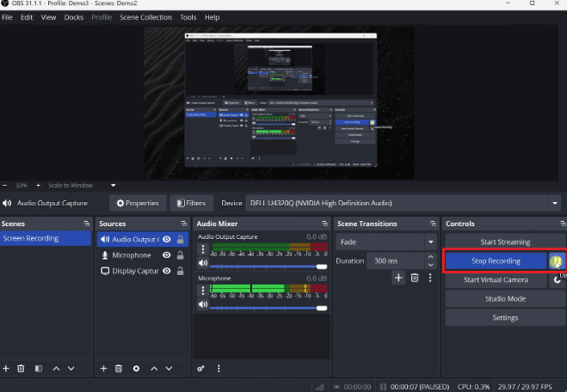Image resolution: width=567 pixels, height=392 pixels.
Task: Lock the Display Capture source
Action: pos(180,271)
